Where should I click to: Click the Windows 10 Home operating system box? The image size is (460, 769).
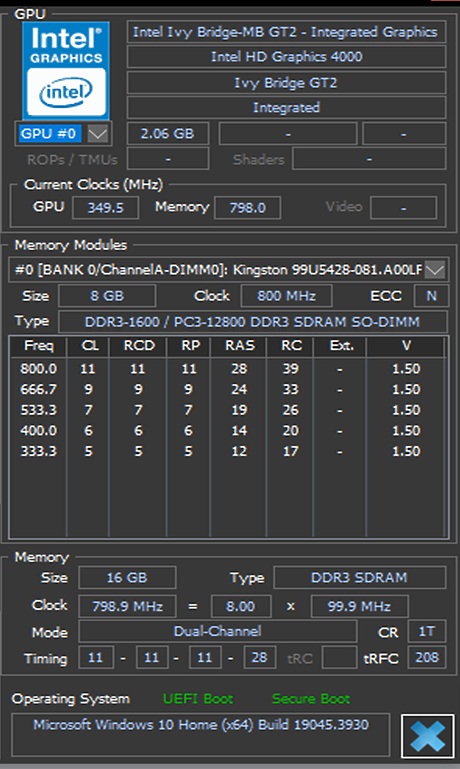[x=201, y=734]
